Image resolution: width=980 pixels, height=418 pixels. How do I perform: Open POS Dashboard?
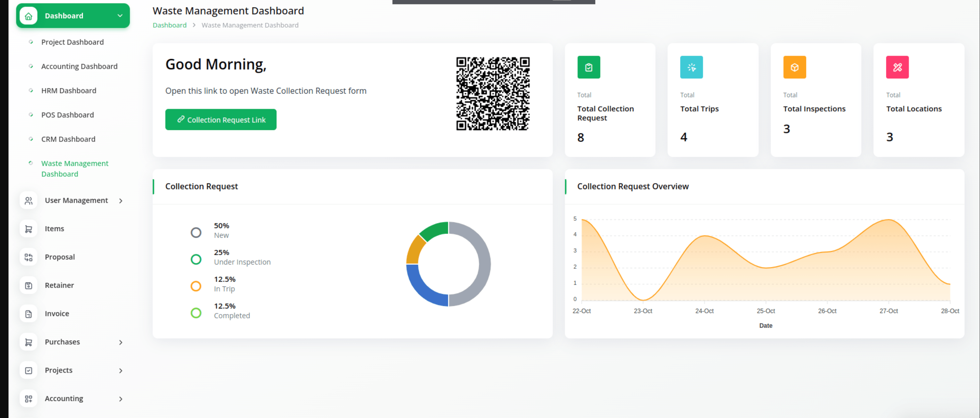[67, 115]
